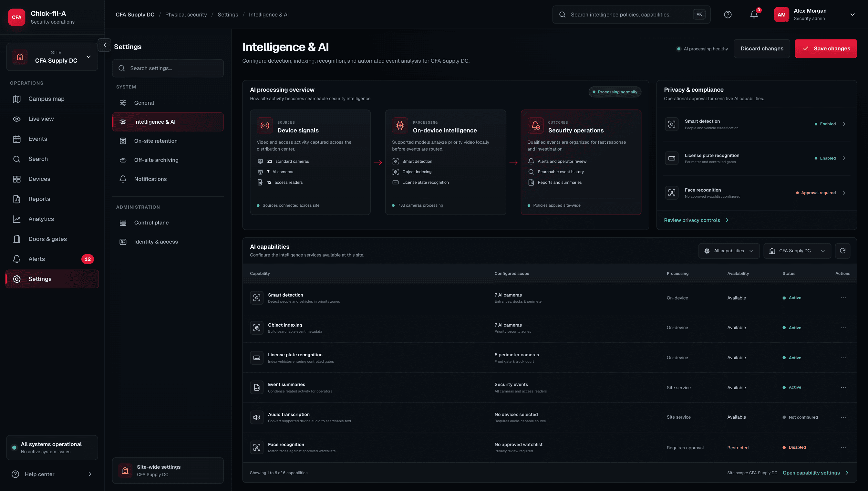Click the CFA logo in the sidebar

(16, 17)
